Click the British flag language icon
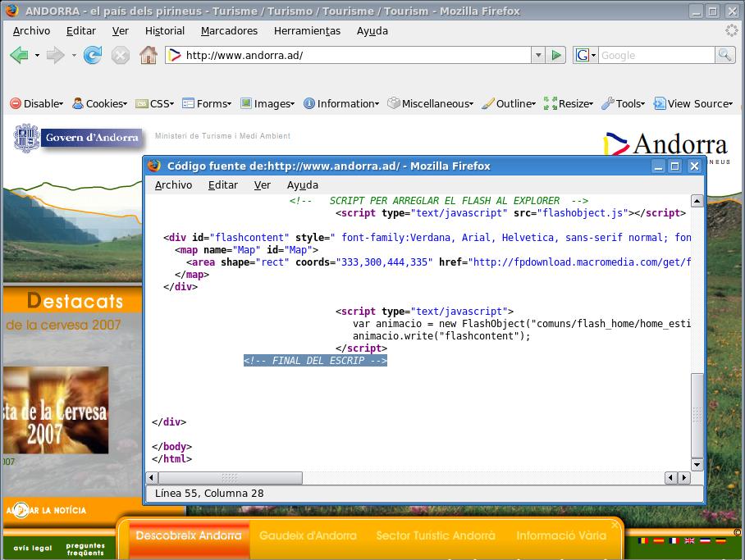Image resolution: width=745 pixels, height=560 pixels. point(689,540)
